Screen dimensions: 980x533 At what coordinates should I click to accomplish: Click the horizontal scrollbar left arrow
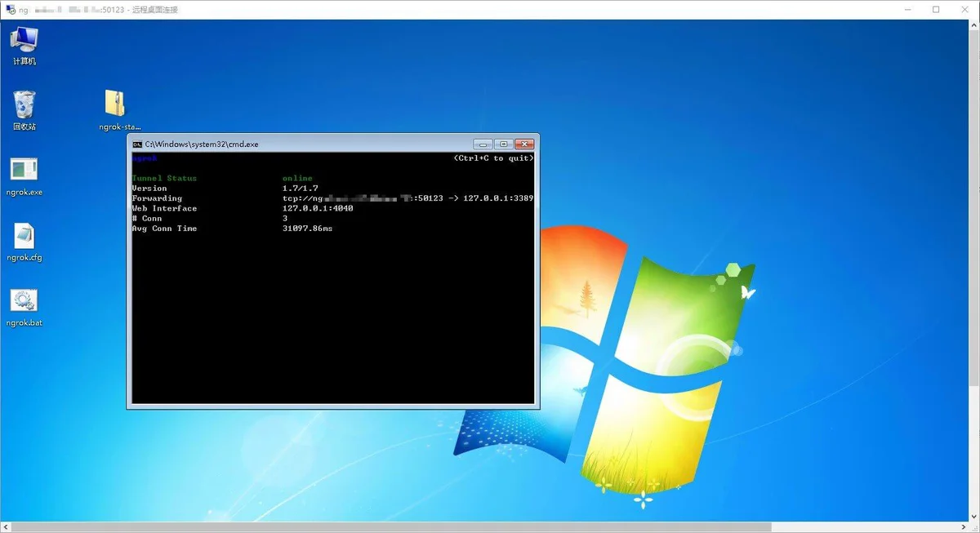[x=5, y=527]
